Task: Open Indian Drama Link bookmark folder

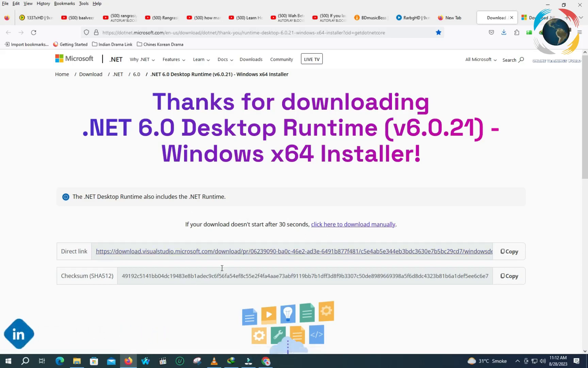Action: click(x=112, y=44)
